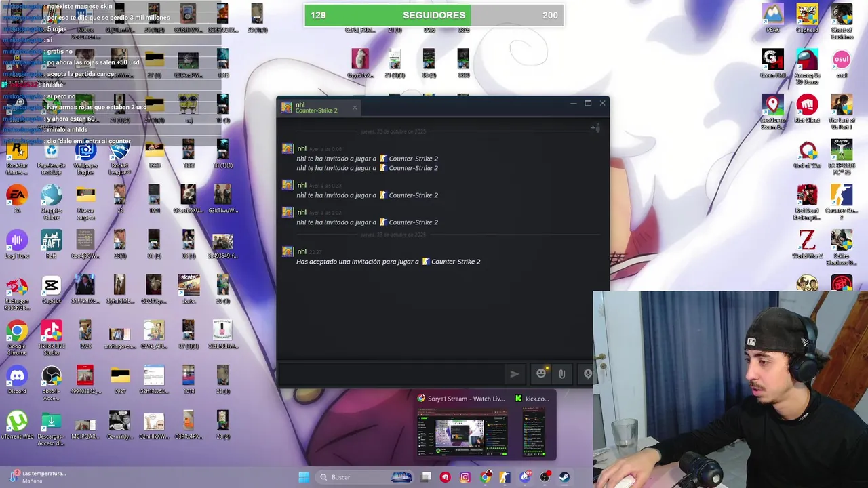
Task: Launch the Green Hell desktop shortcut
Action: click(x=772, y=64)
